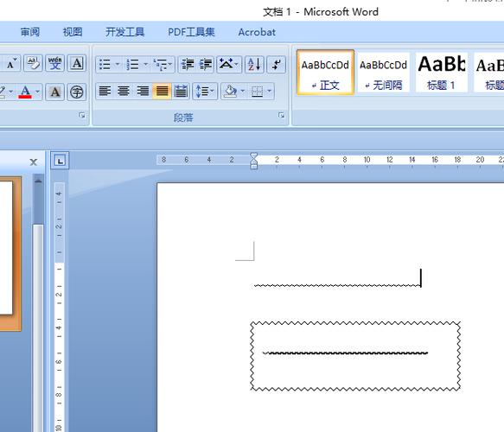Switch to the PDF工具集 tab

(191, 32)
